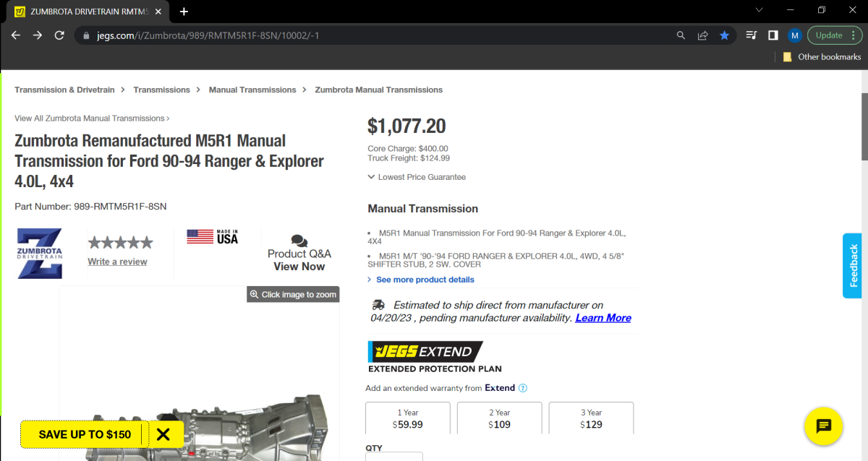Click the Zumbrota Drivetrain brand logo

point(39,254)
